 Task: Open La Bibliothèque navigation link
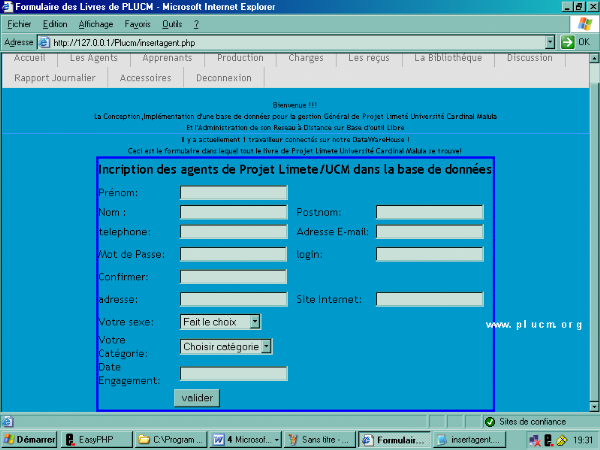click(x=448, y=58)
